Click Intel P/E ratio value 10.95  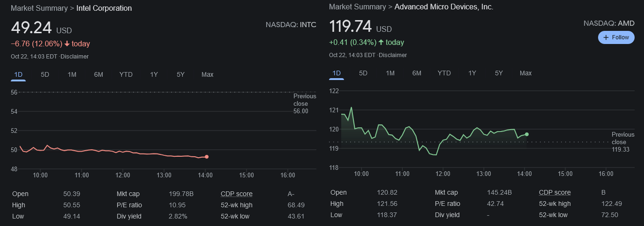click(177, 205)
